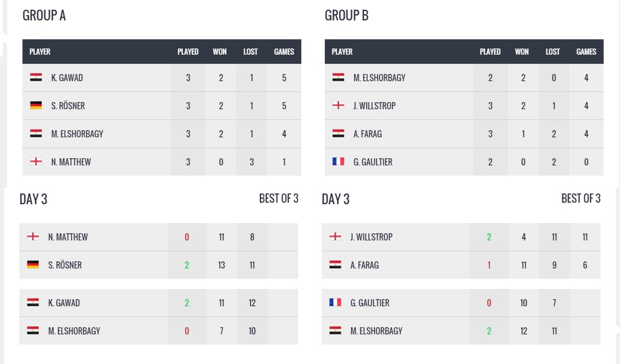Screen dimensions: 620x364
Task: Click Egypt flag next to K. Gawad in Group A standings
Action: click(36, 78)
